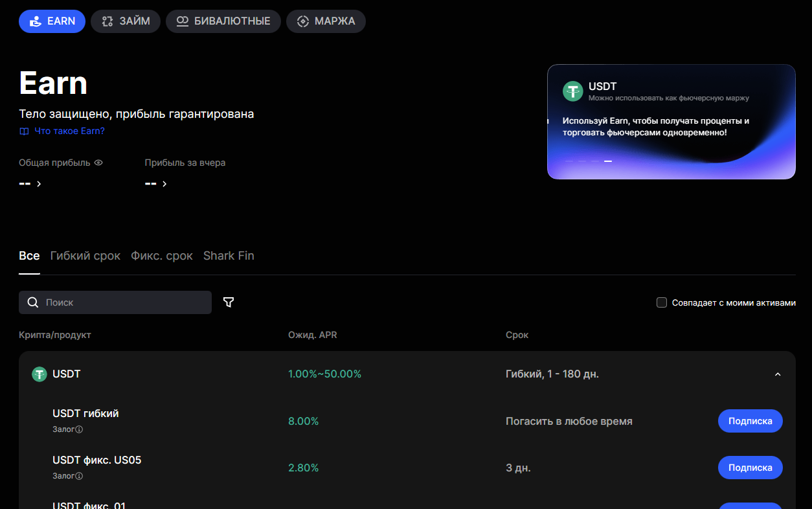Switch to the Фикс. срок tab
This screenshot has width=812, height=509.
(162, 256)
